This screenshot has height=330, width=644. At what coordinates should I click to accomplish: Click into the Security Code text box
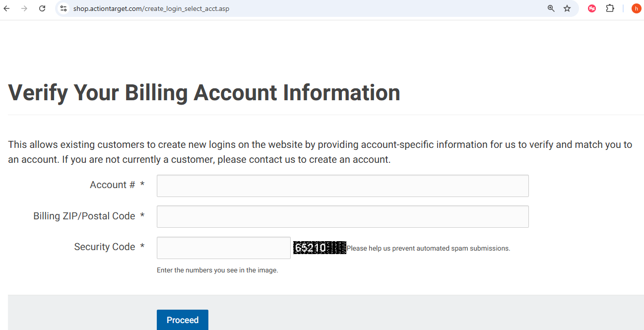pyautogui.click(x=223, y=248)
